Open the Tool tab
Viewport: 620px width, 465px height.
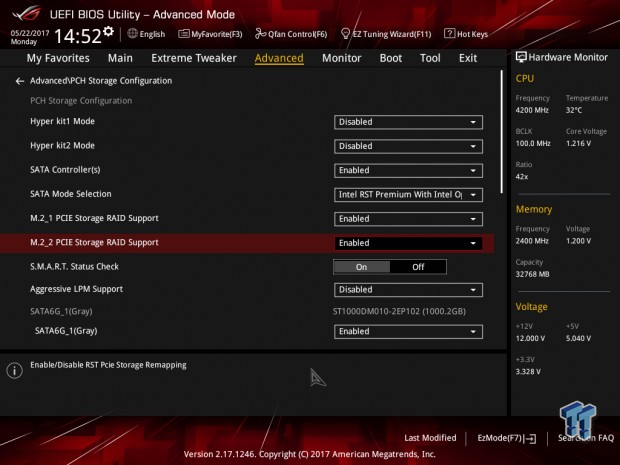430,58
